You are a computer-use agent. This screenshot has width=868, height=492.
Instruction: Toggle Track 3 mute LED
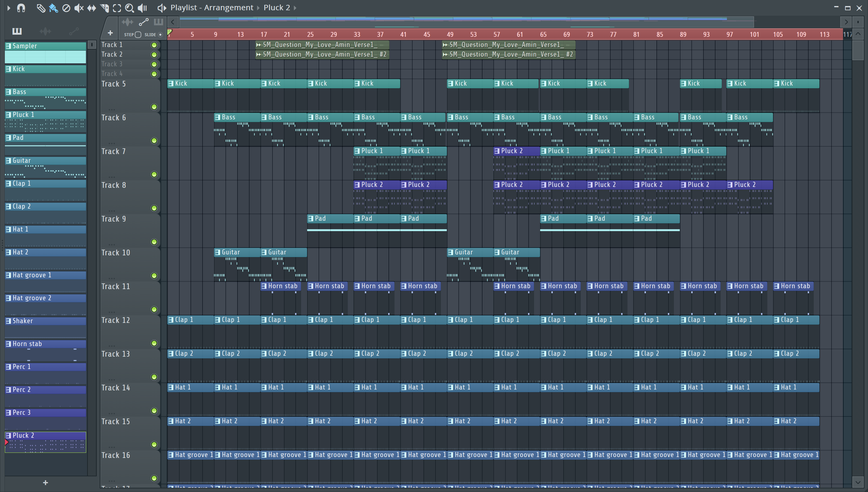click(x=154, y=64)
